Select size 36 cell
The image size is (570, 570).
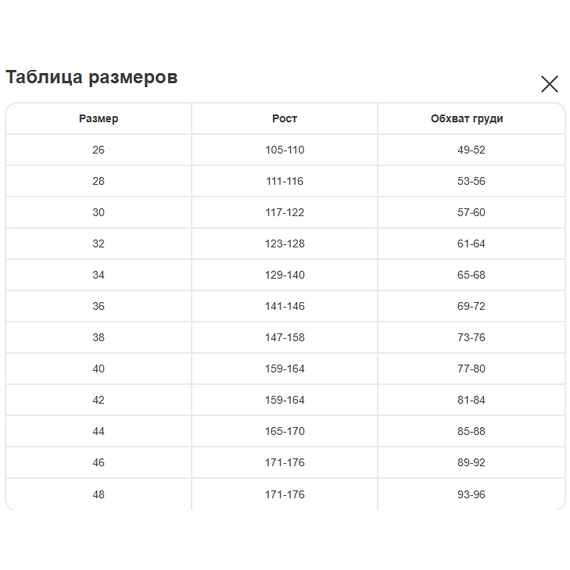99,306
